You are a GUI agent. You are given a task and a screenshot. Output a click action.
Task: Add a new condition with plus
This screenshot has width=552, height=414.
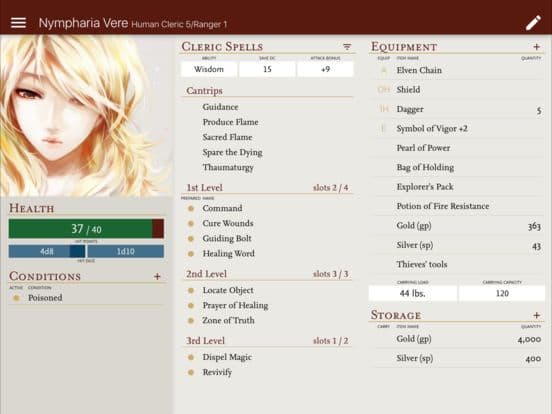point(157,277)
